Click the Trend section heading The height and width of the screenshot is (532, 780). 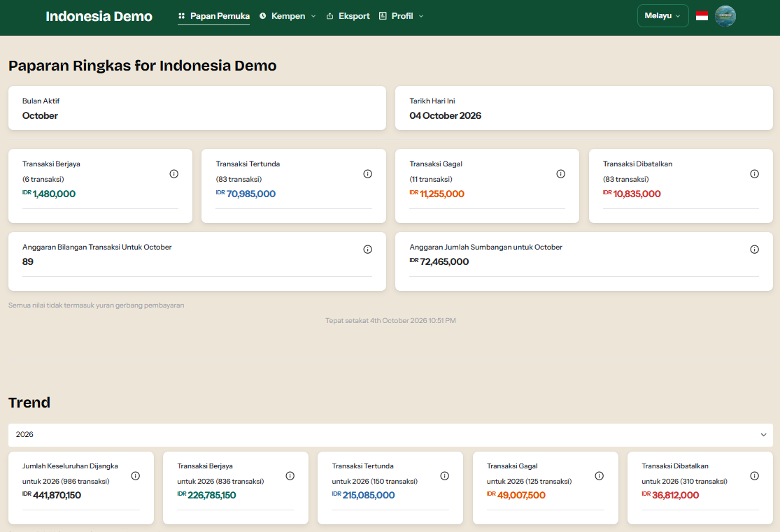29,402
